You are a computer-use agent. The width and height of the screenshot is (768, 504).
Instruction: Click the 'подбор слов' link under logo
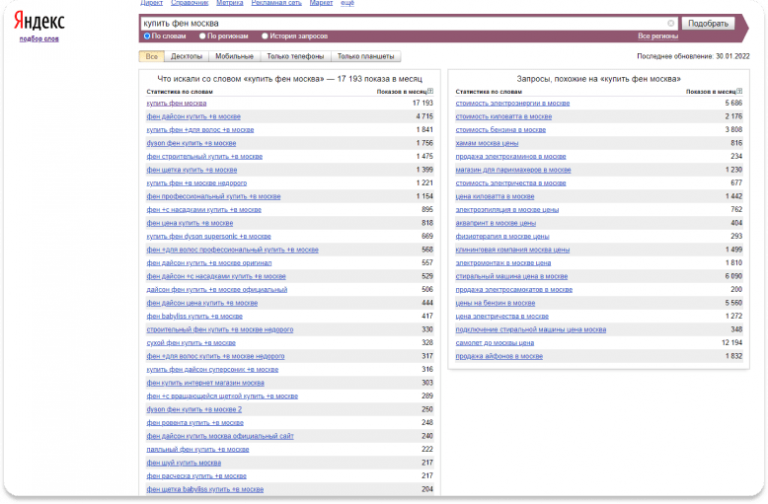pyautogui.click(x=38, y=40)
